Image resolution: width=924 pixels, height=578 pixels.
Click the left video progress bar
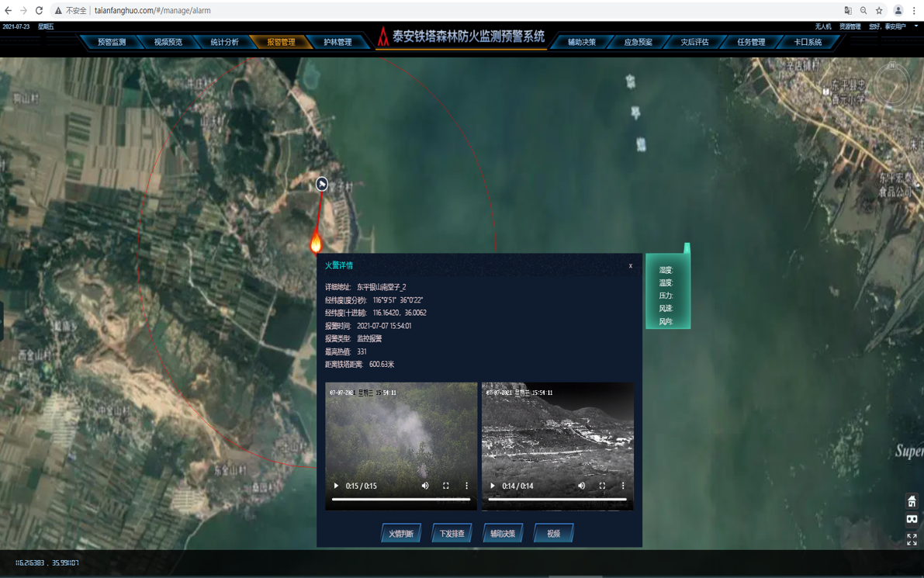coord(400,500)
